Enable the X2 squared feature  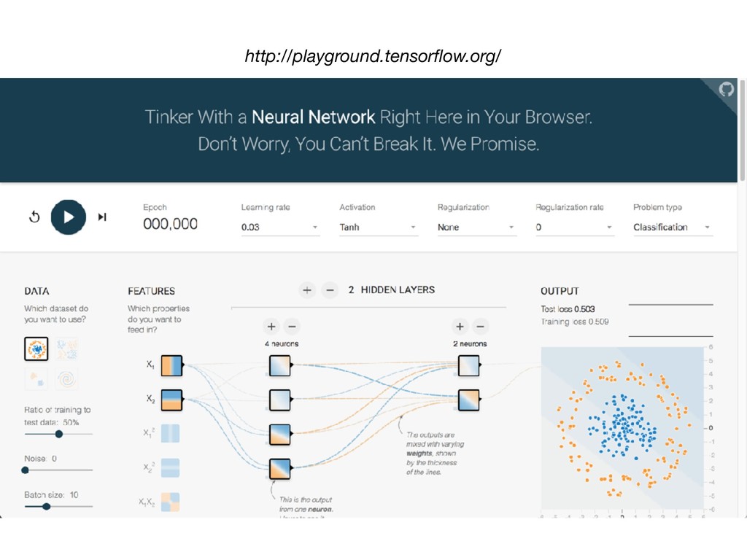click(170, 467)
